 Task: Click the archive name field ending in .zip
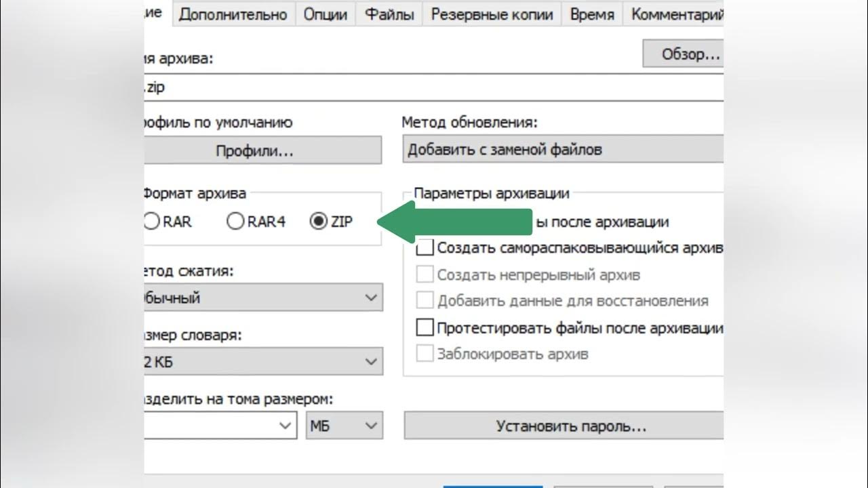click(434, 87)
